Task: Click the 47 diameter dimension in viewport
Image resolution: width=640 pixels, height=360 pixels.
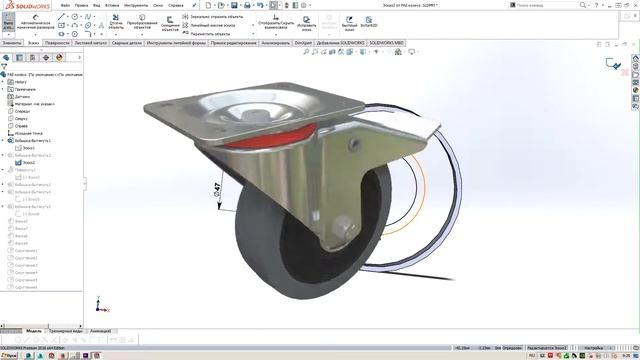Action: point(217,190)
